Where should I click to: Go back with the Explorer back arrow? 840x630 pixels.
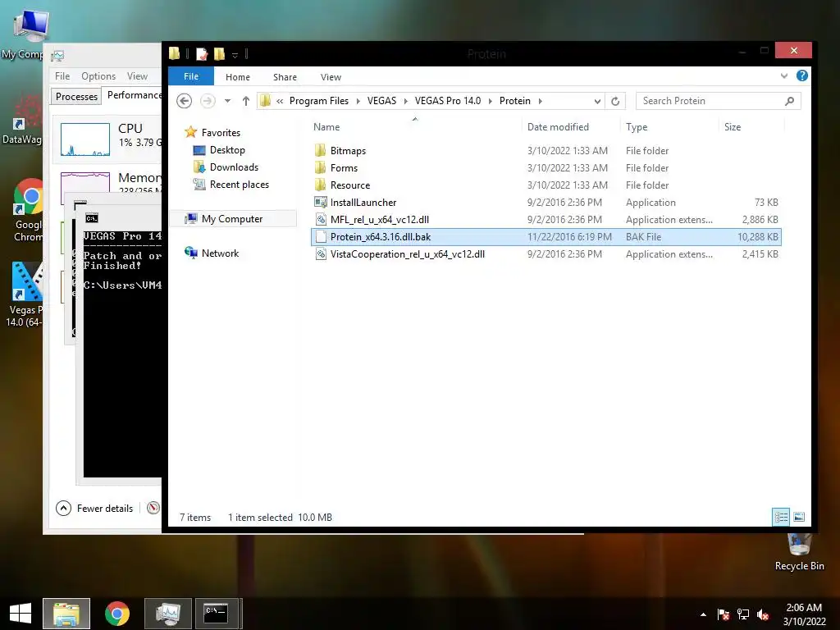pos(185,101)
